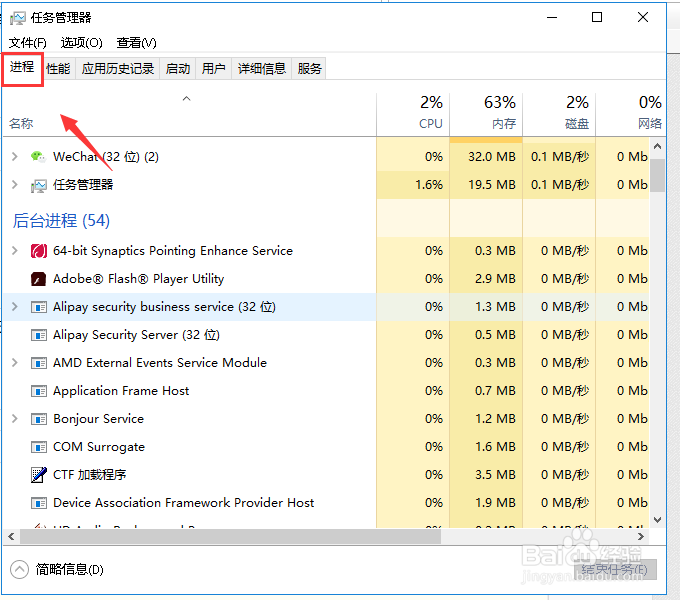Select the COM Surrogate process name
The image size is (680, 600).
point(99,447)
